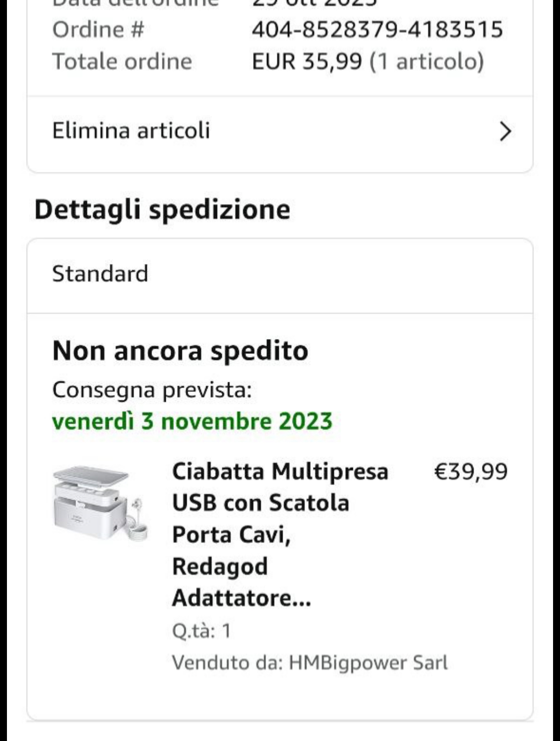
Task: Click the Redagod Adattatore part of title
Action: coord(241,582)
